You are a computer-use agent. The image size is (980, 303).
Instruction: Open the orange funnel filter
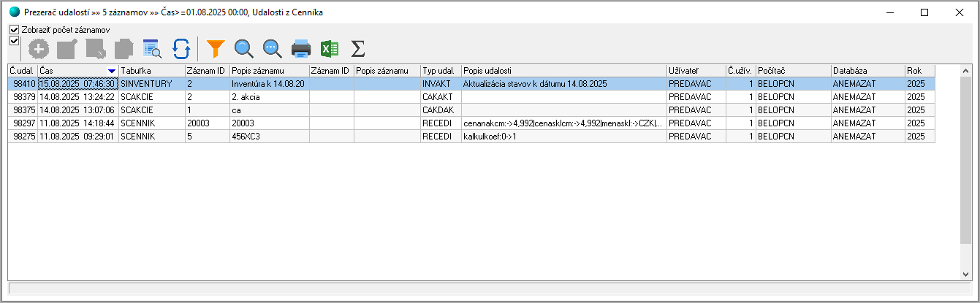click(x=216, y=49)
